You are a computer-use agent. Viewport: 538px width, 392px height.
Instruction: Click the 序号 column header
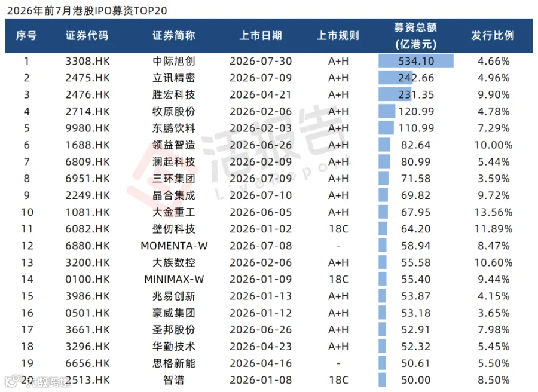point(26,36)
